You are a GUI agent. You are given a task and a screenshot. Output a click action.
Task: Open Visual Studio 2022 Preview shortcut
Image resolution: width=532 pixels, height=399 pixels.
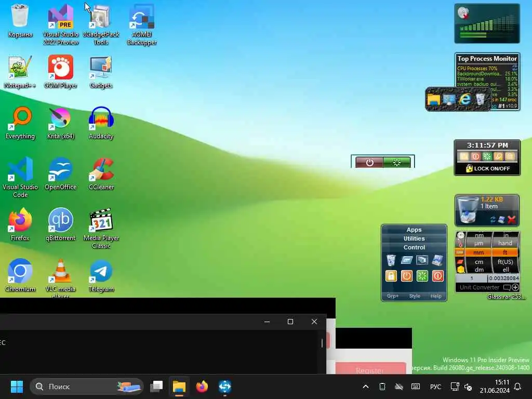[61, 24]
